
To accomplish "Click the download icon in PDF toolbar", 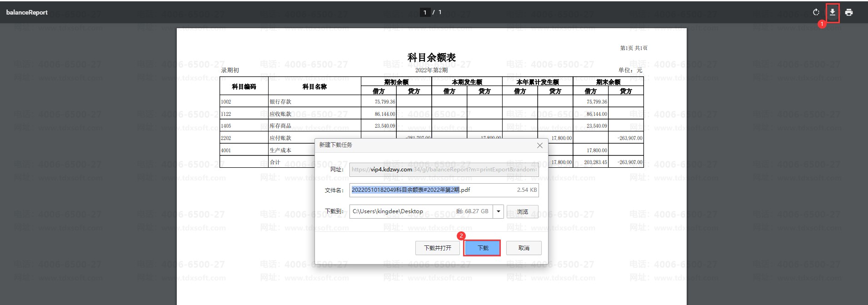I will click(x=832, y=12).
